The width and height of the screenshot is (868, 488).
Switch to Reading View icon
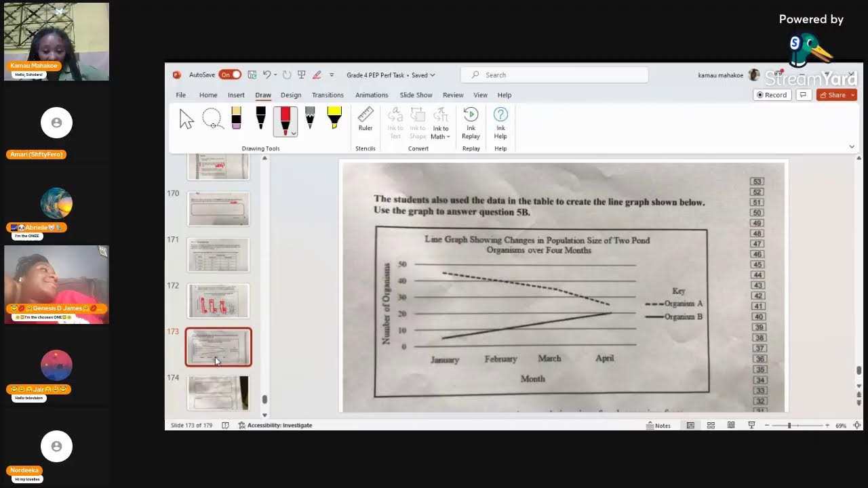click(731, 426)
